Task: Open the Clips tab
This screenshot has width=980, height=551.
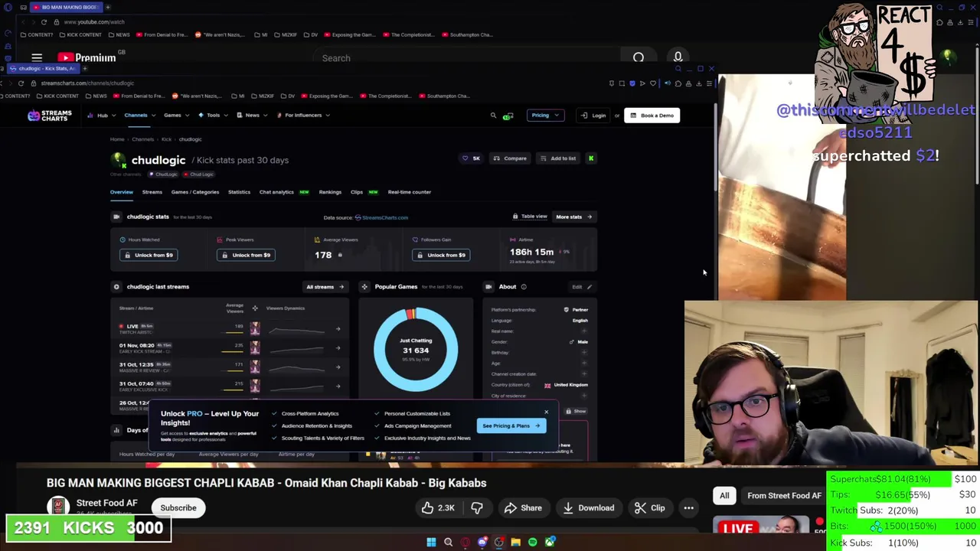Action: (x=357, y=192)
